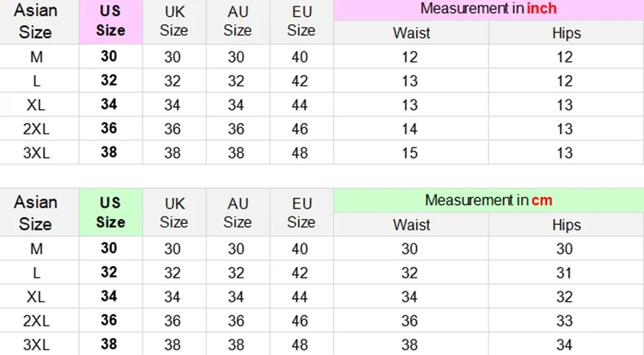The height and width of the screenshot is (355, 644).
Task: Click waist value 15 in the inch table
Action: coord(410,153)
